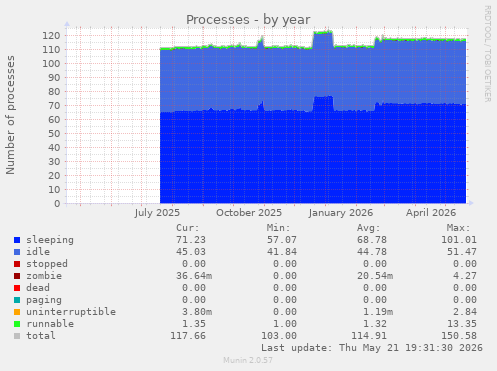Click the 'Munin 2.0.57' version text
This screenshot has height=371, width=497.
click(x=248, y=360)
